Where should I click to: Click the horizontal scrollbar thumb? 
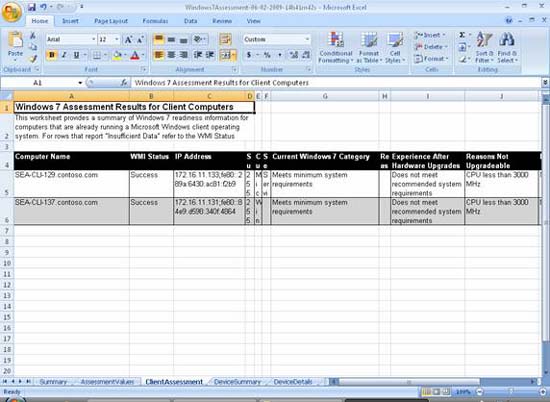(x=409, y=381)
